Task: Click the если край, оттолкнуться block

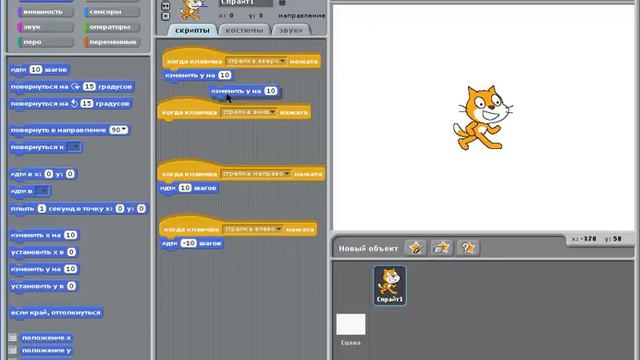Action: [56, 313]
